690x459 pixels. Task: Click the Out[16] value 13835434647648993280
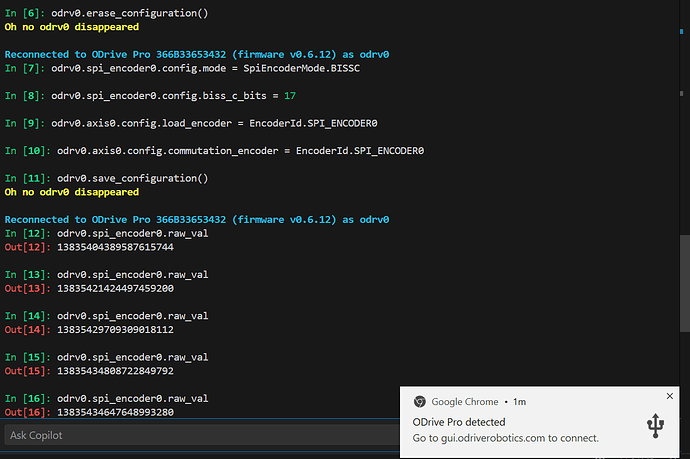(115, 412)
